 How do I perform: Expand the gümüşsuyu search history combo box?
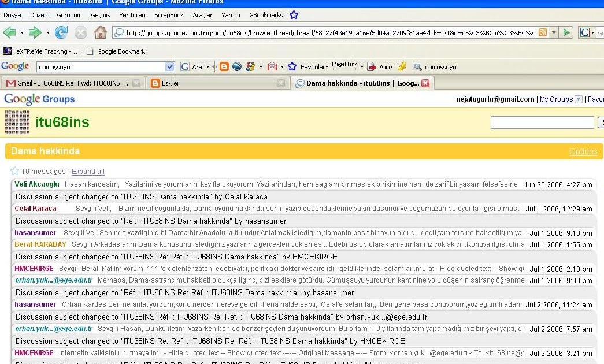click(169, 66)
